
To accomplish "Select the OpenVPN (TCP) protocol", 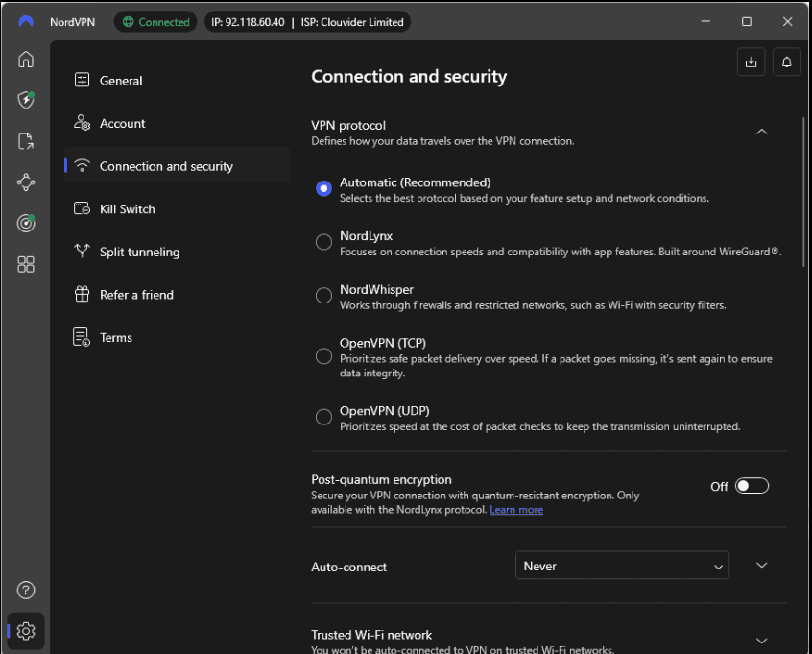I will (323, 356).
